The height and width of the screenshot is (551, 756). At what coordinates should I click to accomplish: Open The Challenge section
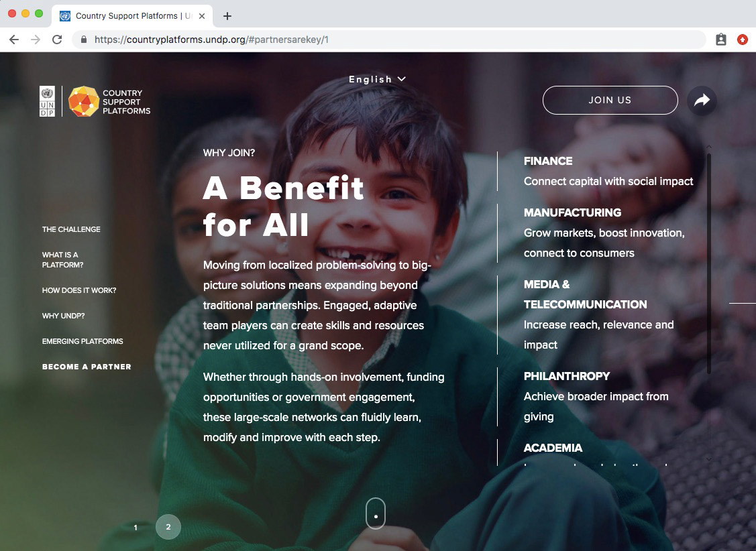(x=71, y=229)
